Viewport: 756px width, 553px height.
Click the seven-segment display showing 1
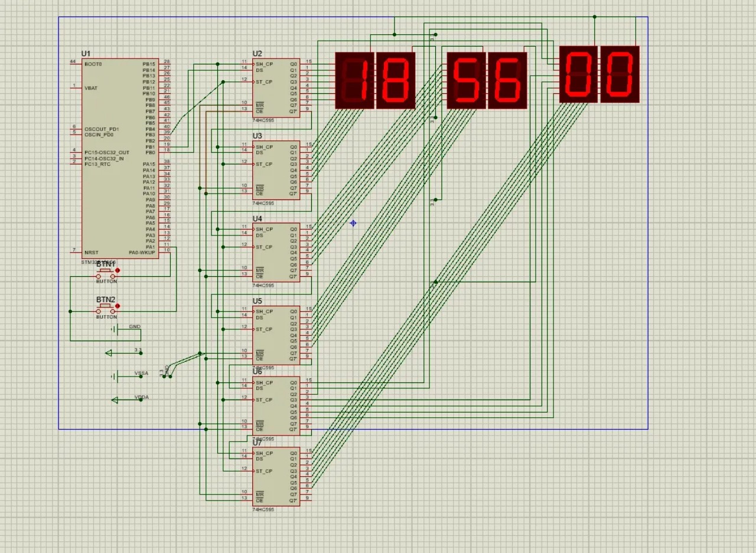(355, 80)
